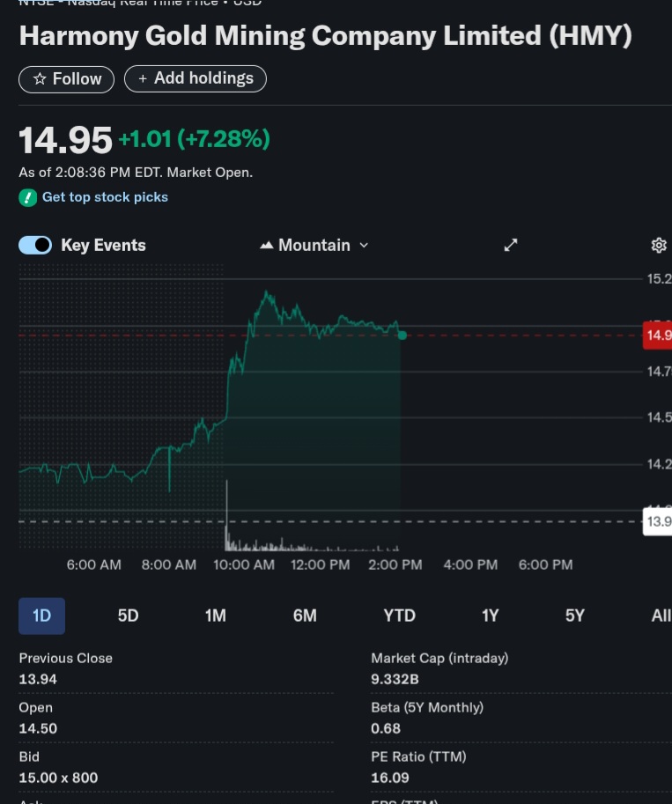Screen dimensions: 672x804
Task: Click the 2:00 PM axis label
Action: click(395, 565)
